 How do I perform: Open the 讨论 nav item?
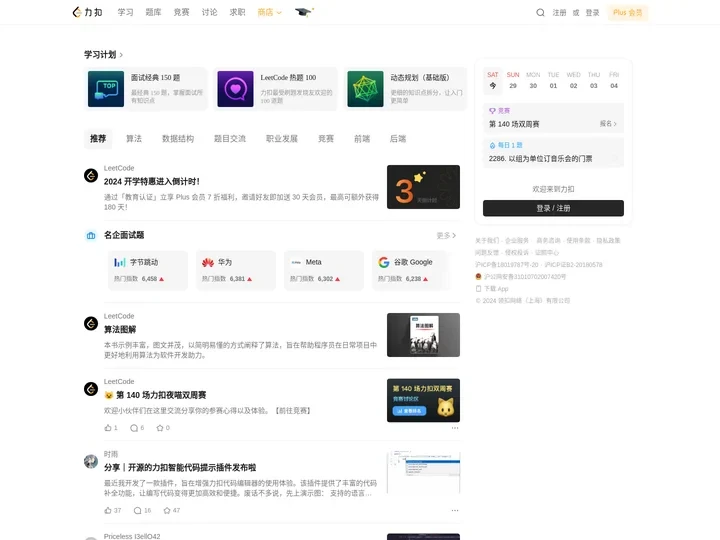209,12
